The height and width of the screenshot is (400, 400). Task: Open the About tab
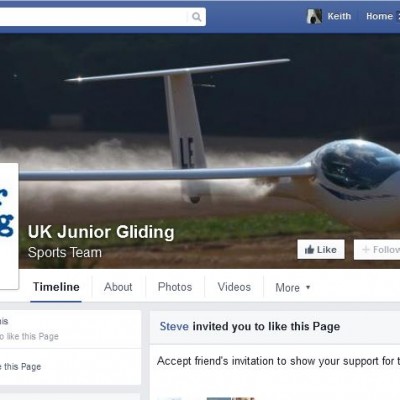click(118, 287)
